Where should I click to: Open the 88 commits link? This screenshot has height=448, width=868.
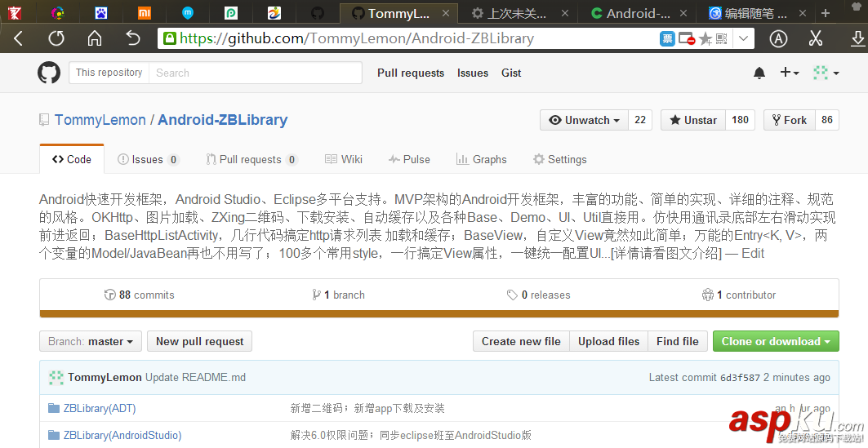click(x=140, y=295)
